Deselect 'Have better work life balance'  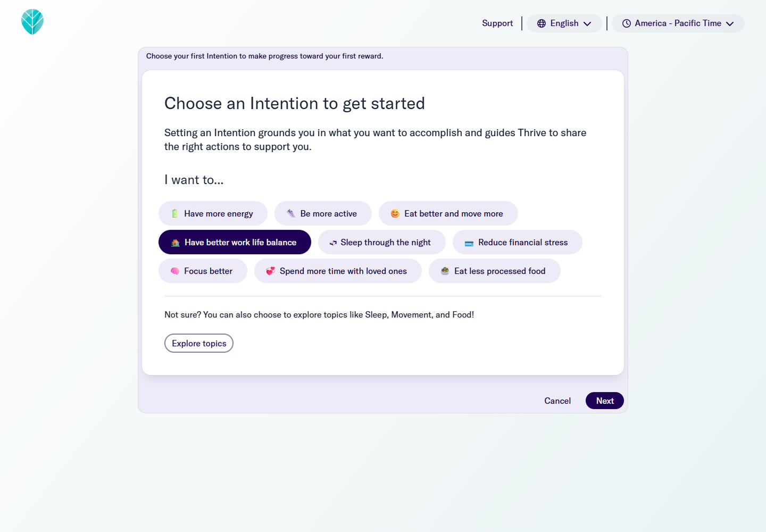point(235,242)
